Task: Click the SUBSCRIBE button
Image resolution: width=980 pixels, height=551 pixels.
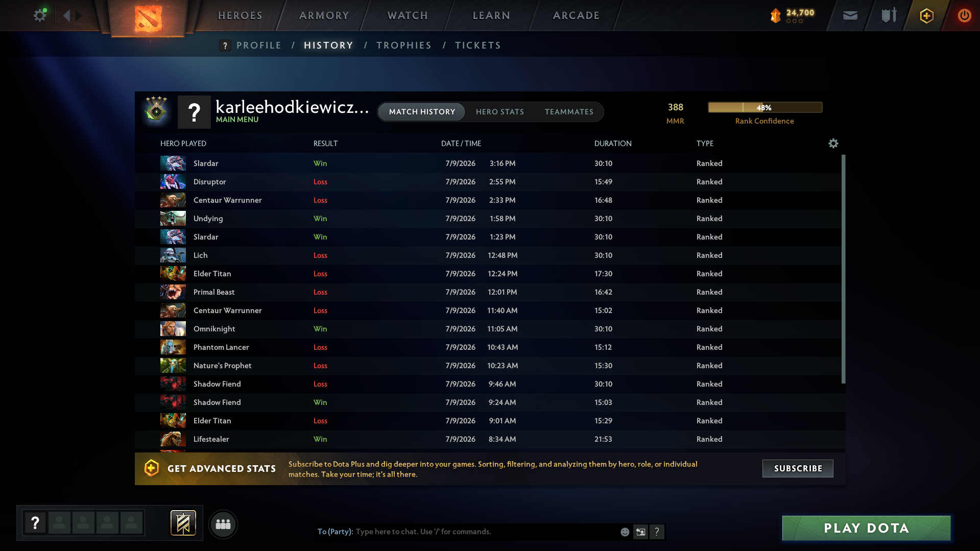Action: (x=798, y=468)
